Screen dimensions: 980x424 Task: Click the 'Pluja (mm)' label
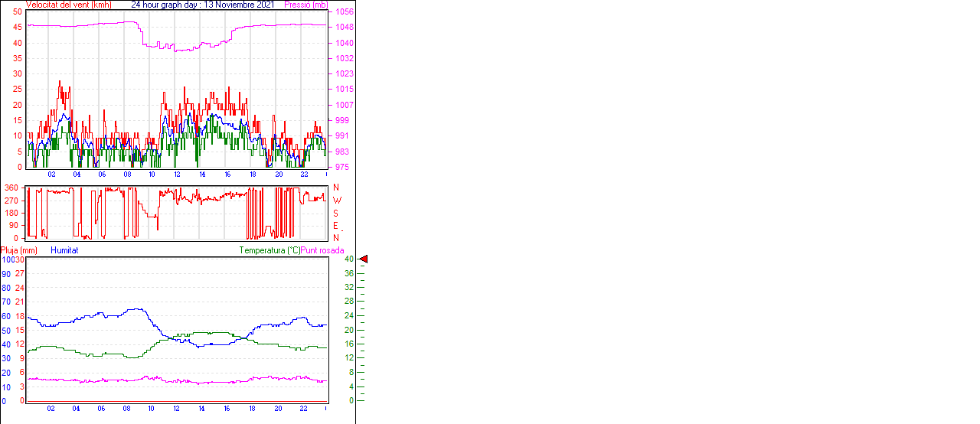pos(19,250)
